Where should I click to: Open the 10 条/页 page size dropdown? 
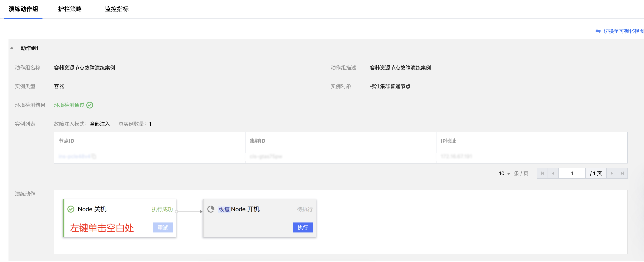(504, 173)
